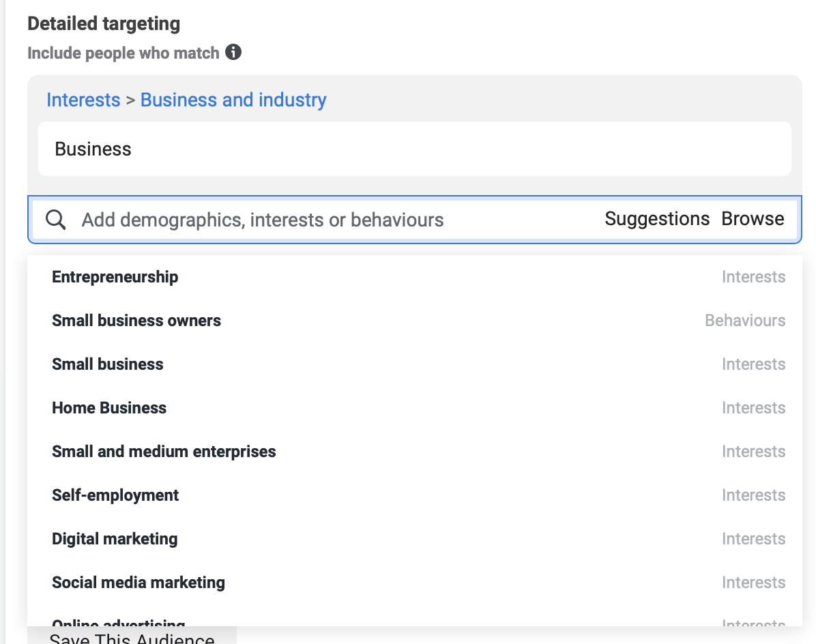816x644 pixels.
Task: Click the magnifying glass search icon
Action: pyautogui.click(x=56, y=220)
